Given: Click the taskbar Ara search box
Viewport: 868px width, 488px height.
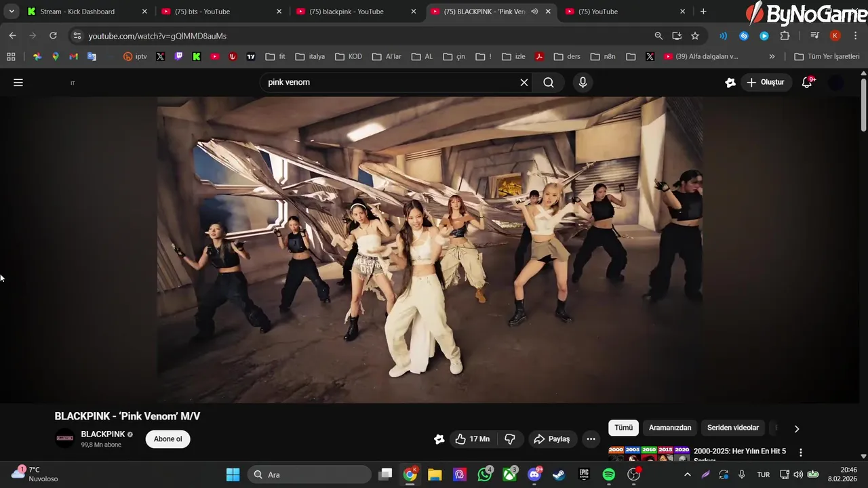Looking at the screenshot, I should click(309, 474).
